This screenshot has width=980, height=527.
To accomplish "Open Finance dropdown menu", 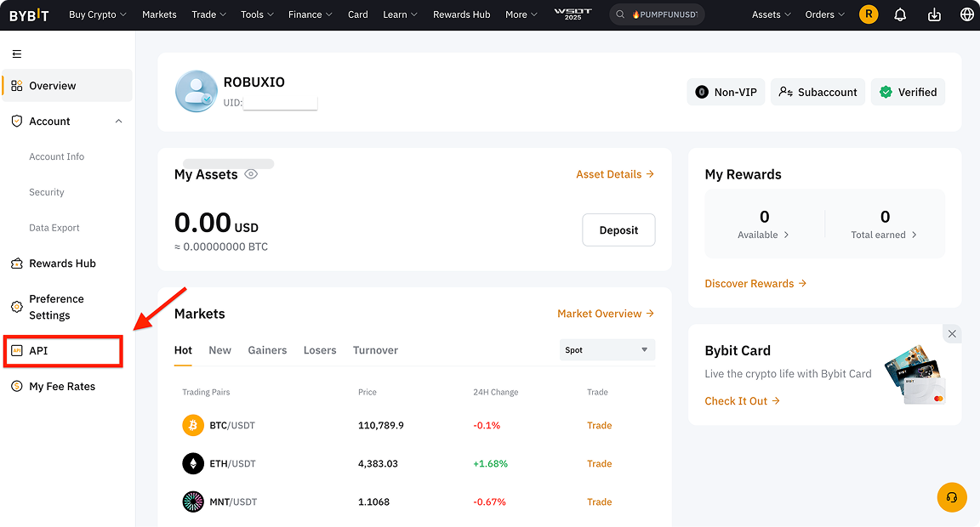I will pos(310,14).
